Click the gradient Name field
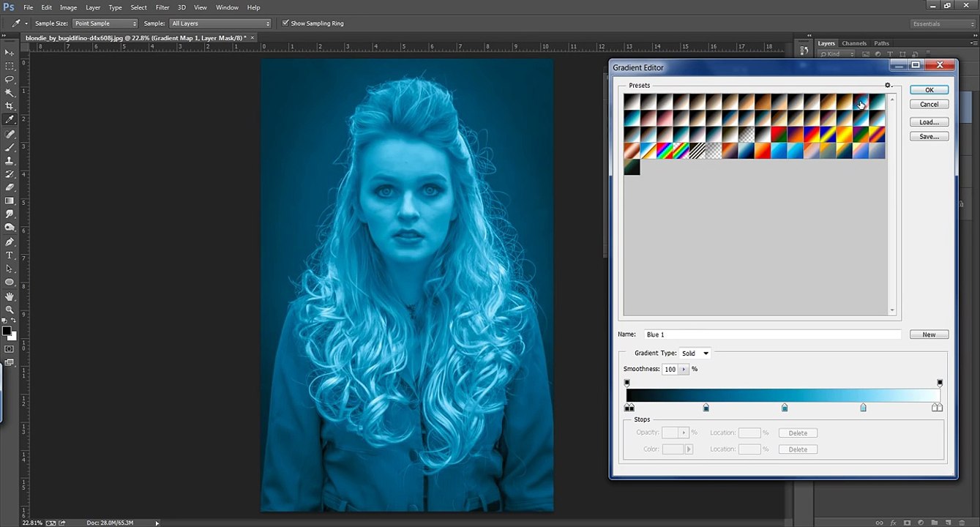Image resolution: width=980 pixels, height=527 pixels. pos(771,334)
